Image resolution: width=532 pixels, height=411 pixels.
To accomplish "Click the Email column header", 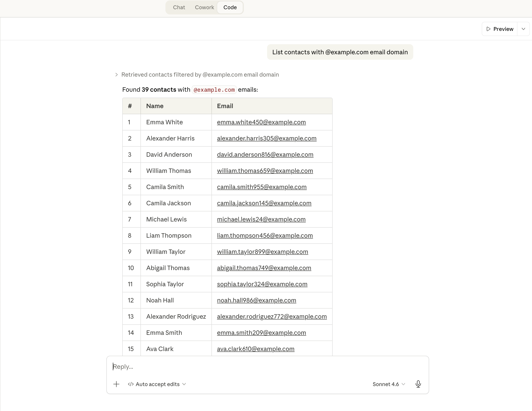I will point(225,106).
